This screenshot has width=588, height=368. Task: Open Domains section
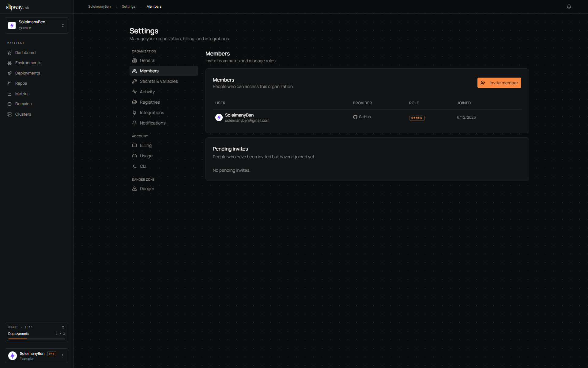(x=23, y=104)
